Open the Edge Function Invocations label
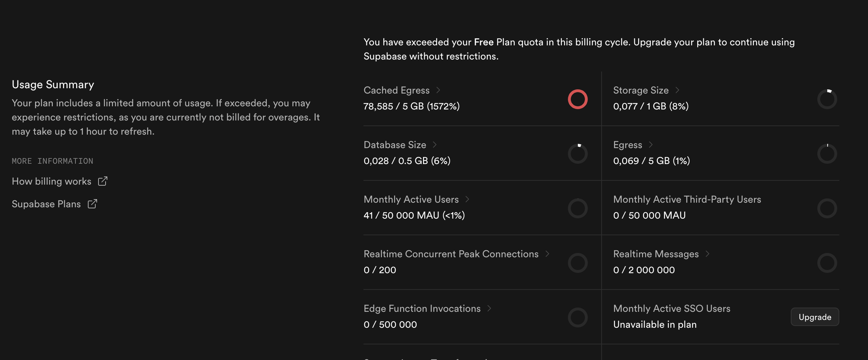This screenshot has width=868, height=360. click(x=422, y=309)
